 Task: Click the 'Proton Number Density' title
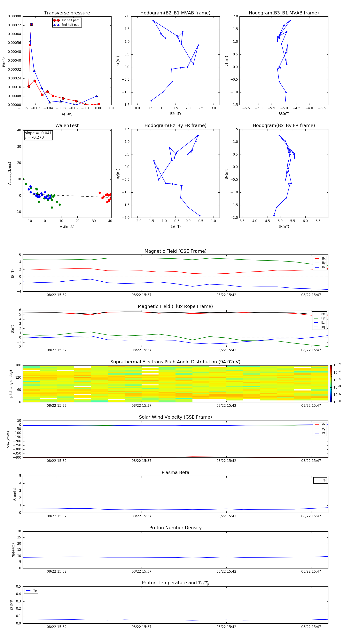point(175,528)
